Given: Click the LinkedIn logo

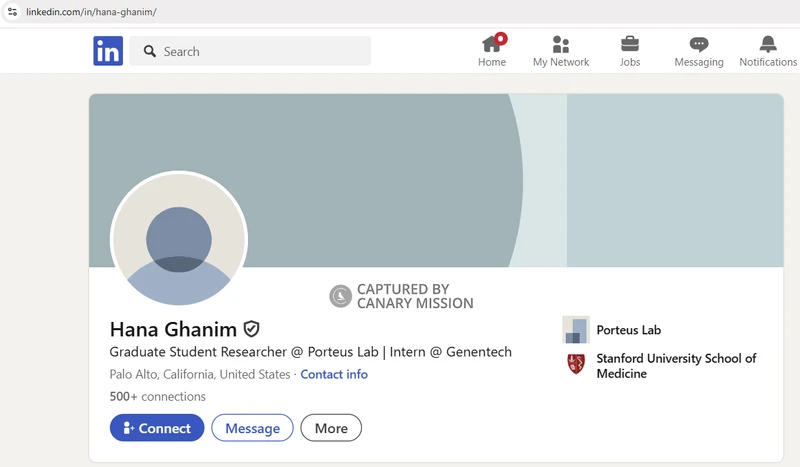Looking at the screenshot, I should click(x=108, y=51).
